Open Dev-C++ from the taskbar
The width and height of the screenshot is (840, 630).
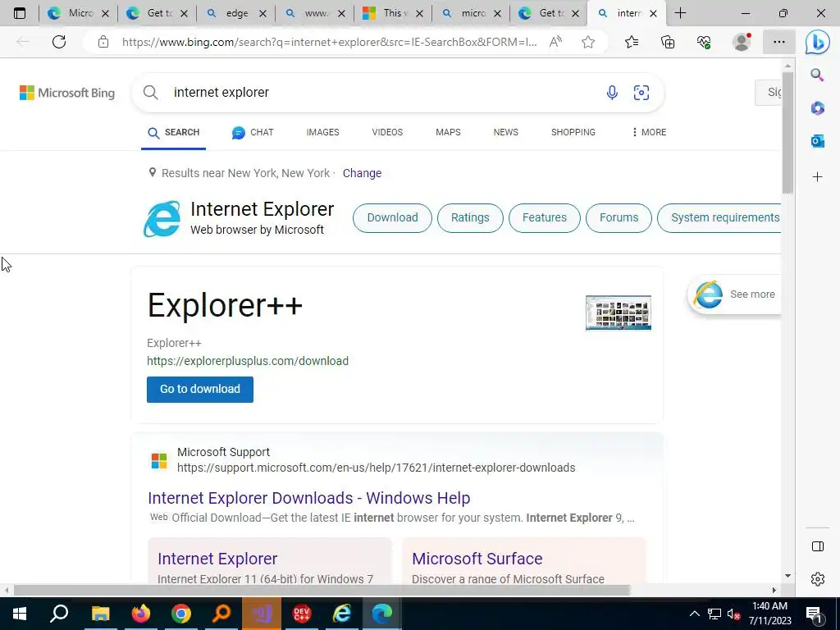[302, 614]
